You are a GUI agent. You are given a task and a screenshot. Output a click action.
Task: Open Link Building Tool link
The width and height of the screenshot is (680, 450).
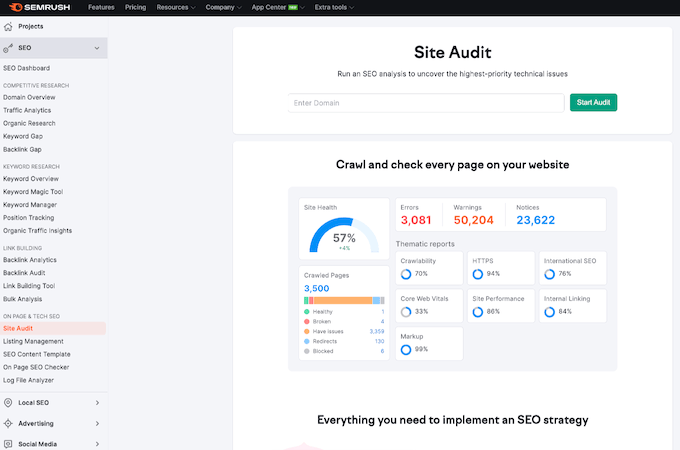point(29,286)
